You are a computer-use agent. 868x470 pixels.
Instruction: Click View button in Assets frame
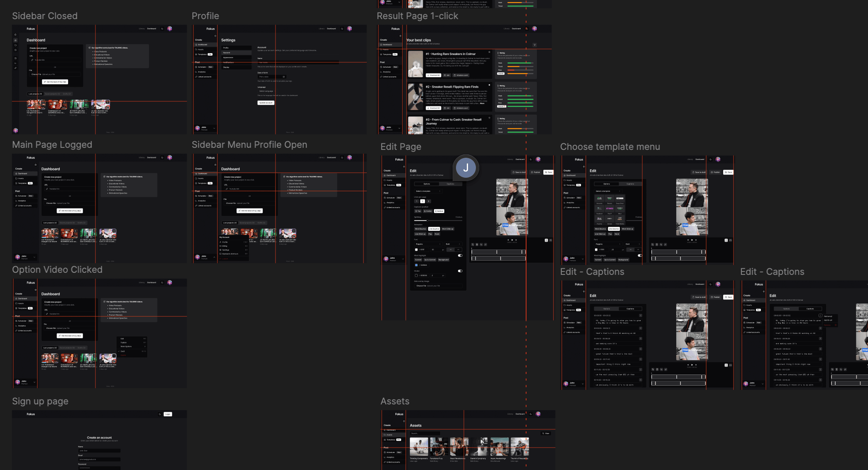click(x=546, y=433)
